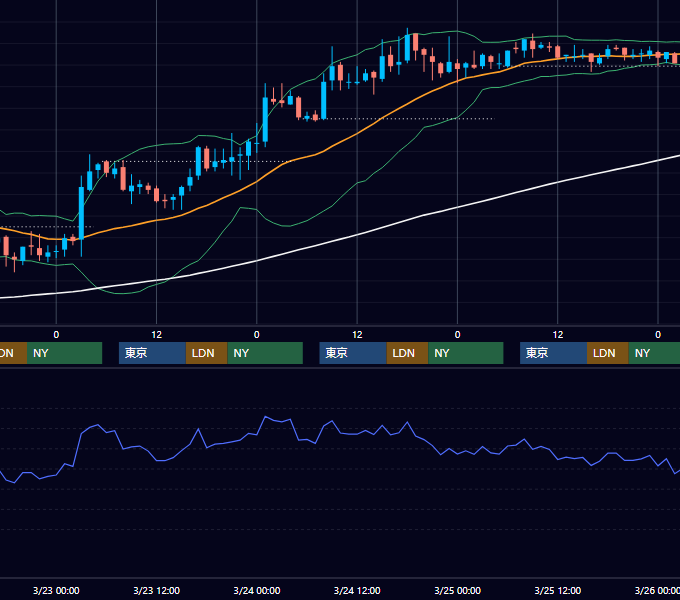Screen dimensions: 680x600
Task: Select the orange moving average line
Action: (357, 134)
